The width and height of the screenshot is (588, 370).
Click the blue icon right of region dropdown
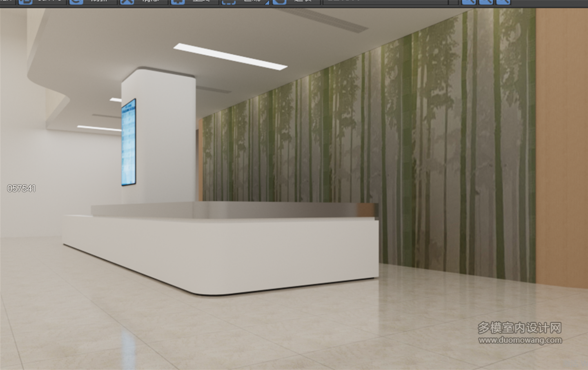point(279,2)
